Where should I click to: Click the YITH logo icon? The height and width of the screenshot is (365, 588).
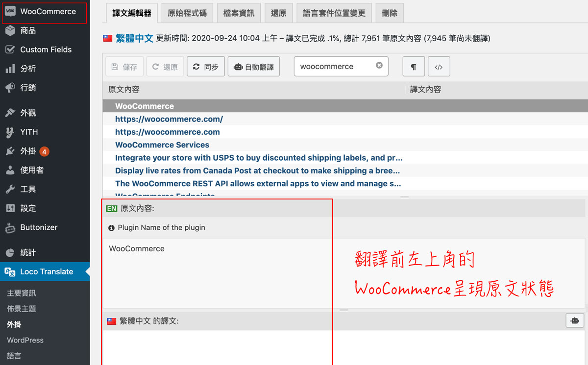coord(10,132)
